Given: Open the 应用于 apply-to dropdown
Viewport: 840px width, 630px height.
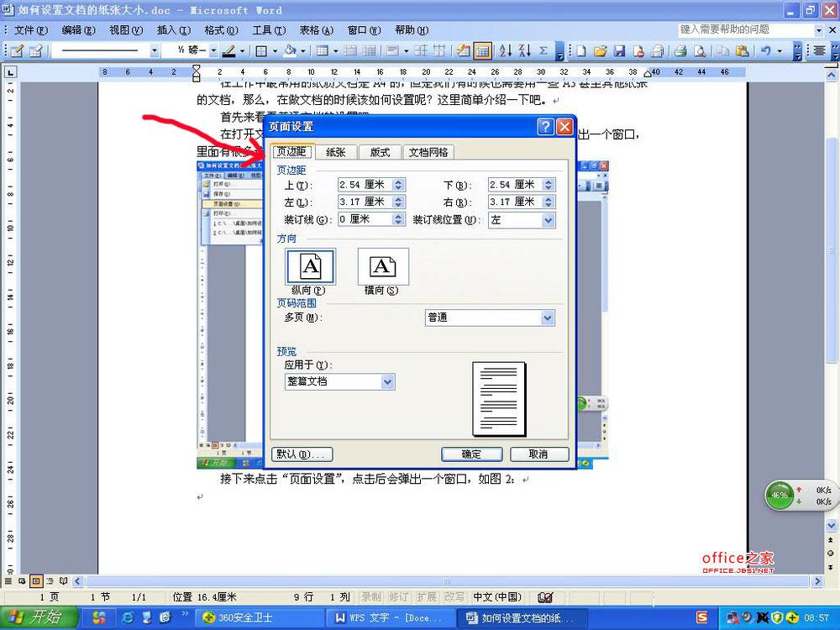Looking at the screenshot, I should [387, 382].
